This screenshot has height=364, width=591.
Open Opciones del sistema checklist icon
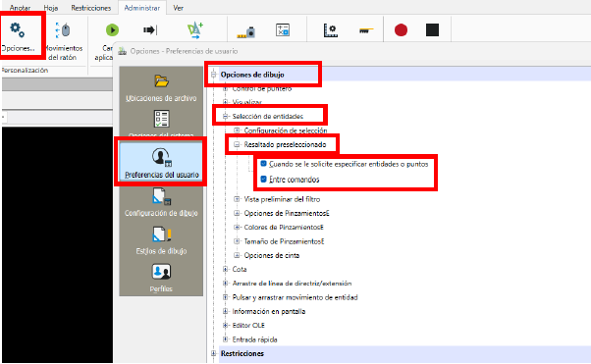coord(161,119)
